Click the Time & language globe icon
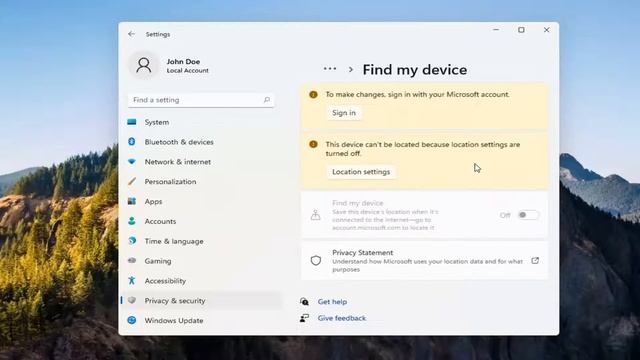The width and height of the screenshot is (640, 360). coord(131,241)
